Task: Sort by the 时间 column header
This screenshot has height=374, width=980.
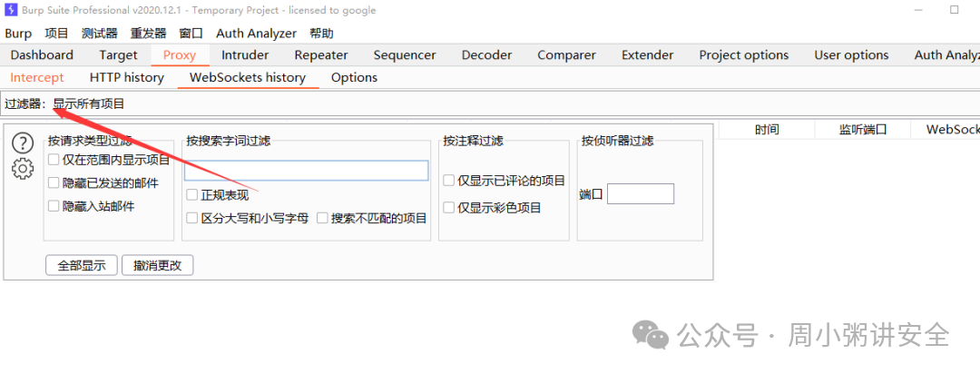Action: coord(767,130)
